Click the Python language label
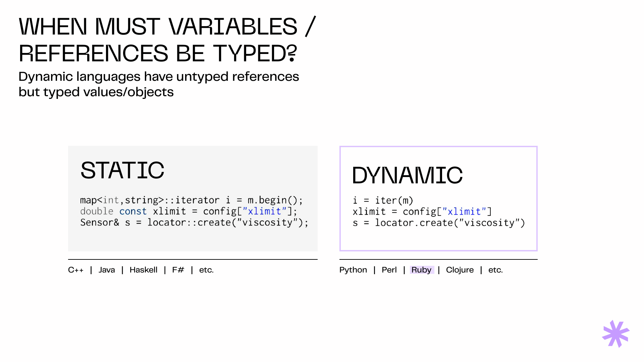644x362 pixels. (x=353, y=270)
